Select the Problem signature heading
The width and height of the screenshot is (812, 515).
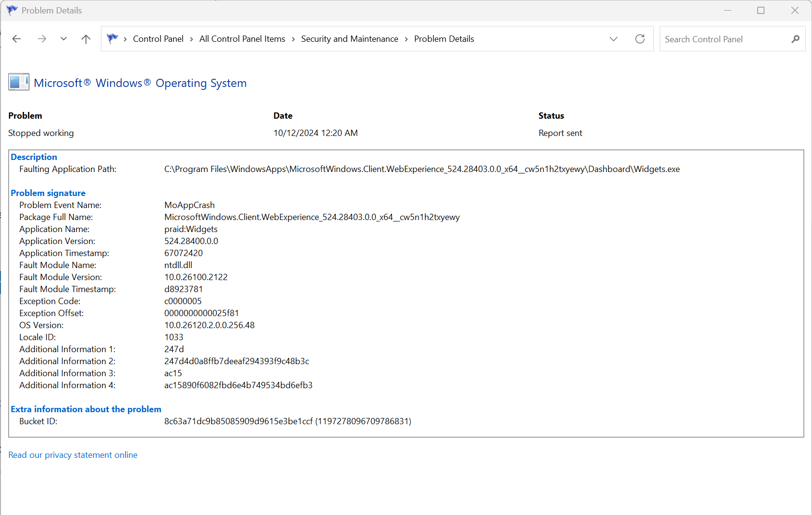coord(48,193)
